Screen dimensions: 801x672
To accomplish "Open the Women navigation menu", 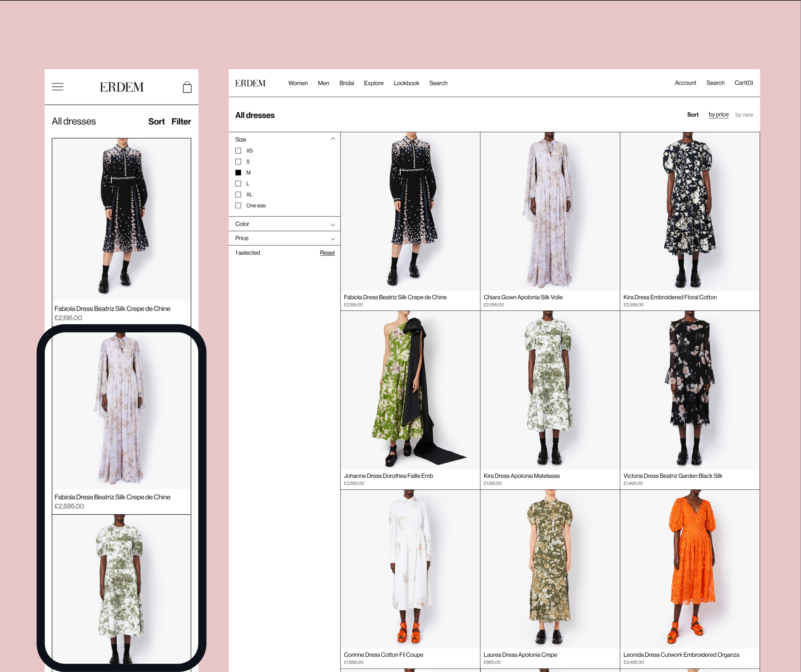I will (297, 83).
